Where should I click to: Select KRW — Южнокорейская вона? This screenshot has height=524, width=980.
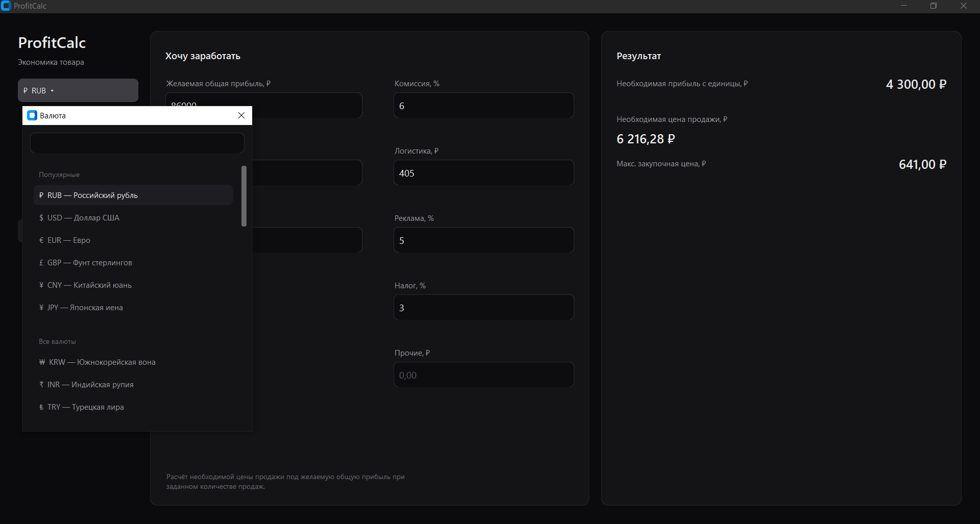click(133, 362)
